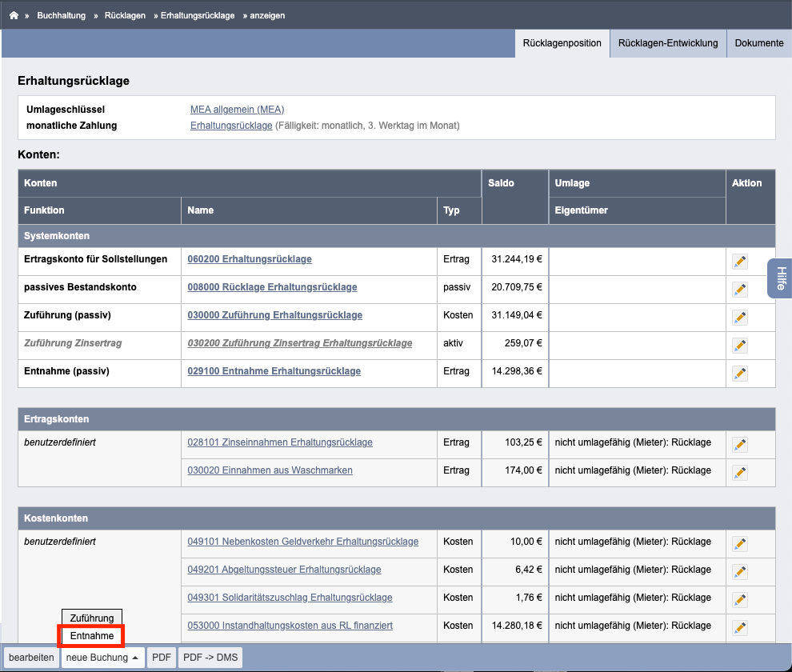Click the 'Zuführung (passiv)' function label
The height and width of the screenshot is (672, 792).
[x=67, y=315]
